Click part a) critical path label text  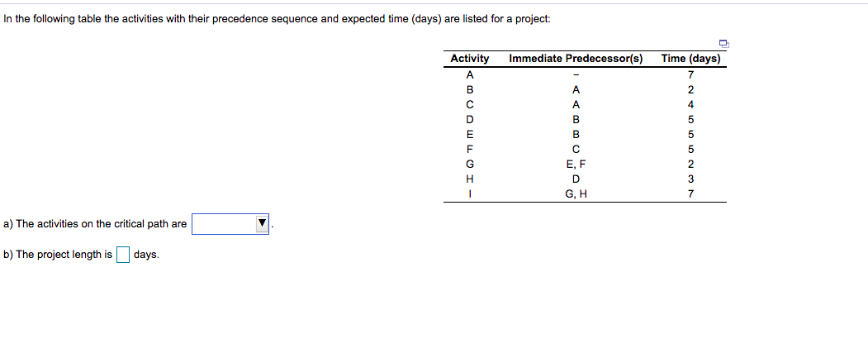pos(95,224)
